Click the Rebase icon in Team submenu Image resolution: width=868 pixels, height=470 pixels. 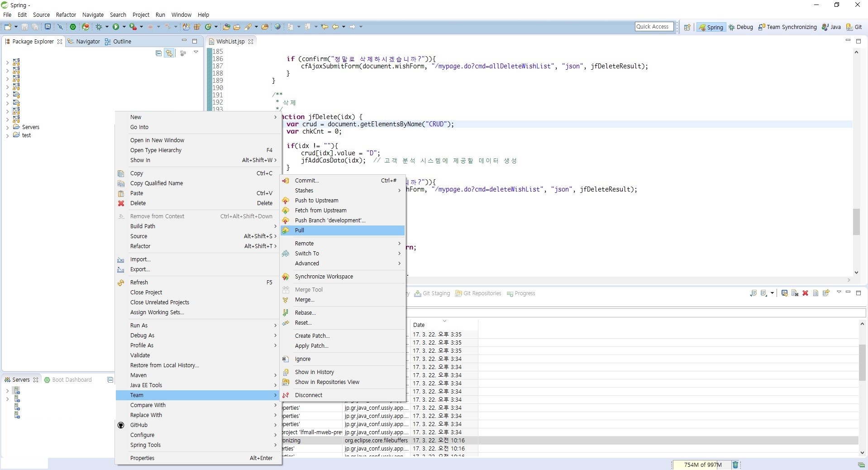click(286, 313)
